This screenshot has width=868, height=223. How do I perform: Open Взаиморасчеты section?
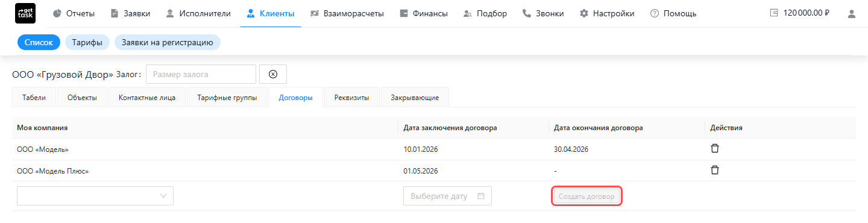tap(347, 13)
